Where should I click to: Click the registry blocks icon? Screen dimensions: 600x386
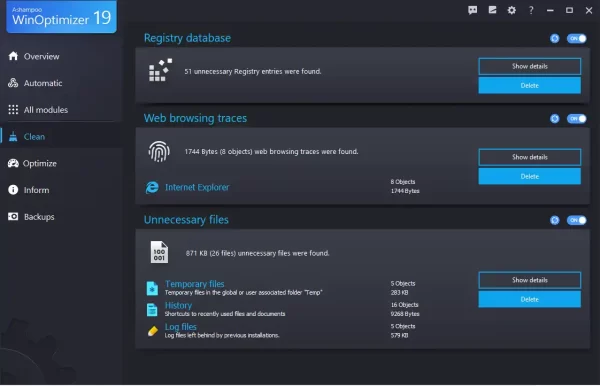point(160,70)
